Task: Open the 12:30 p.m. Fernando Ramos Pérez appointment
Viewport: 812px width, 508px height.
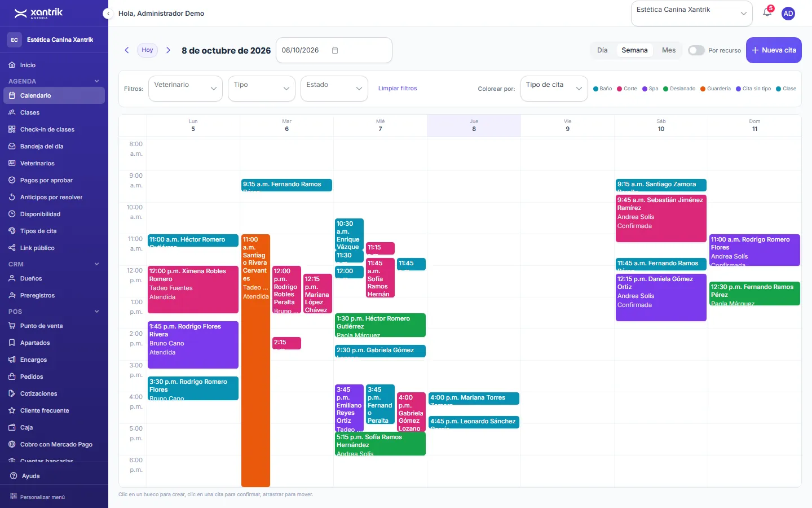Action: tap(754, 294)
